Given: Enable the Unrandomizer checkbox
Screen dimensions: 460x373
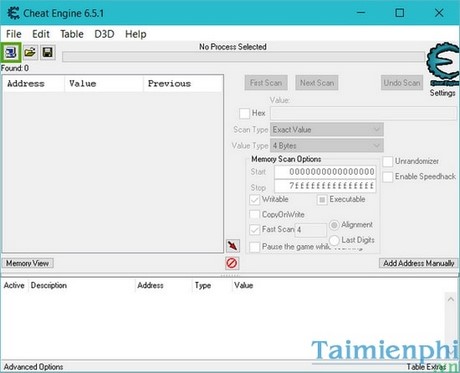Looking at the screenshot, I should coord(388,161).
